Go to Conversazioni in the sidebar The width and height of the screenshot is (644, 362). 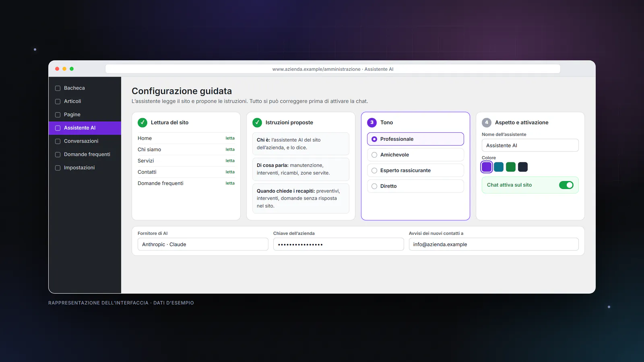pos(85,141)
